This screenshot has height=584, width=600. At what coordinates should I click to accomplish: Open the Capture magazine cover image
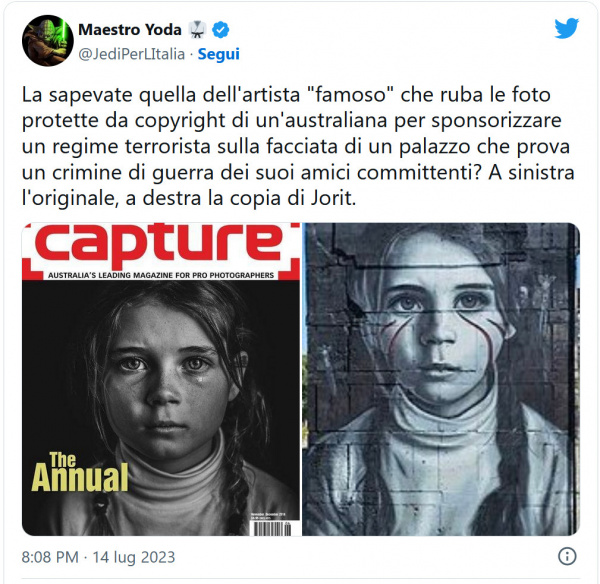tap(161, 379)
